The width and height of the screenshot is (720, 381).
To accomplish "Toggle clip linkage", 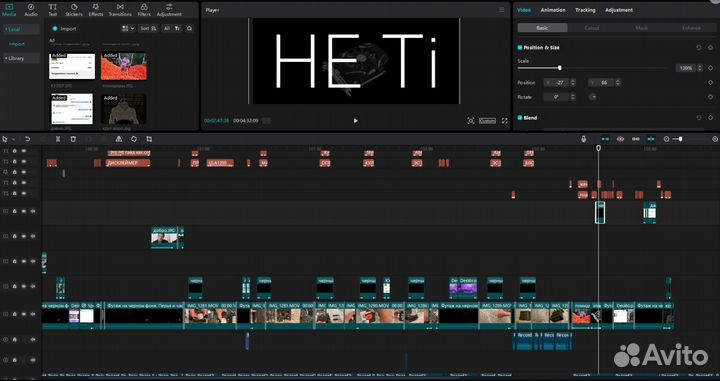I will (636, 139).
